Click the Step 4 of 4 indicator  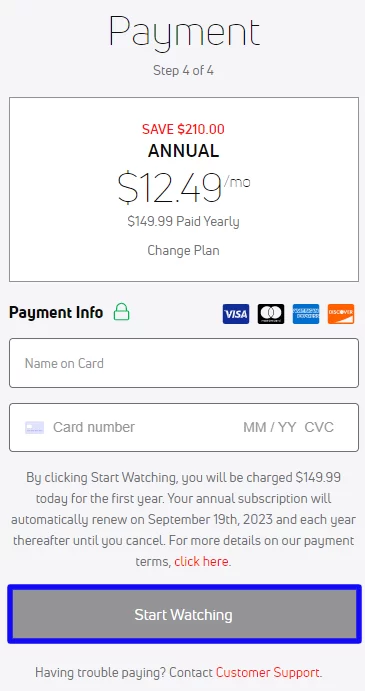[x=183, y=71]
